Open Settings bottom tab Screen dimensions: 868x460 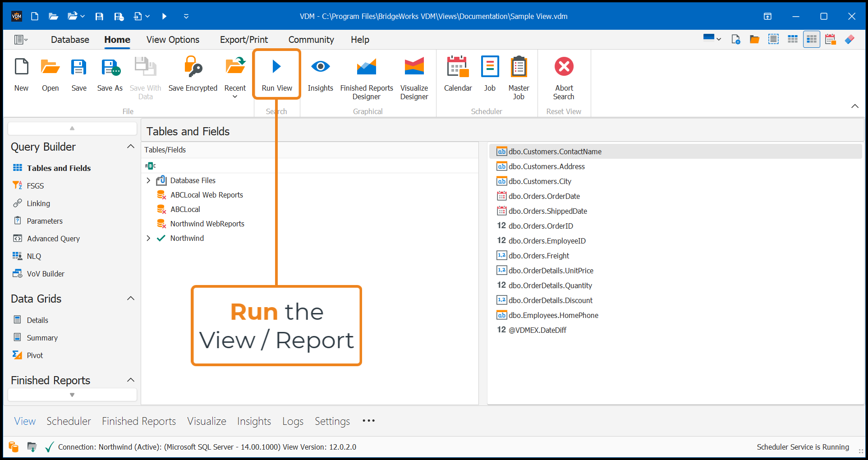pyautogui.click(x=332, y=421)
